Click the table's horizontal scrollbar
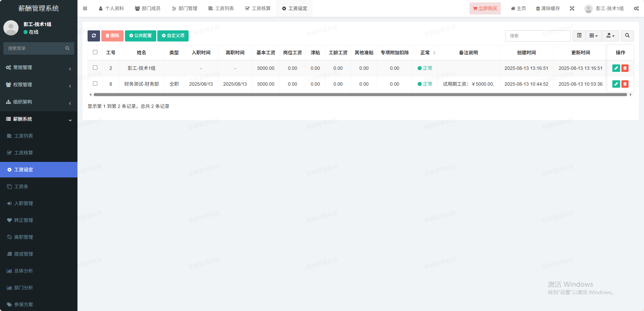644x311 pixels. 360,95
